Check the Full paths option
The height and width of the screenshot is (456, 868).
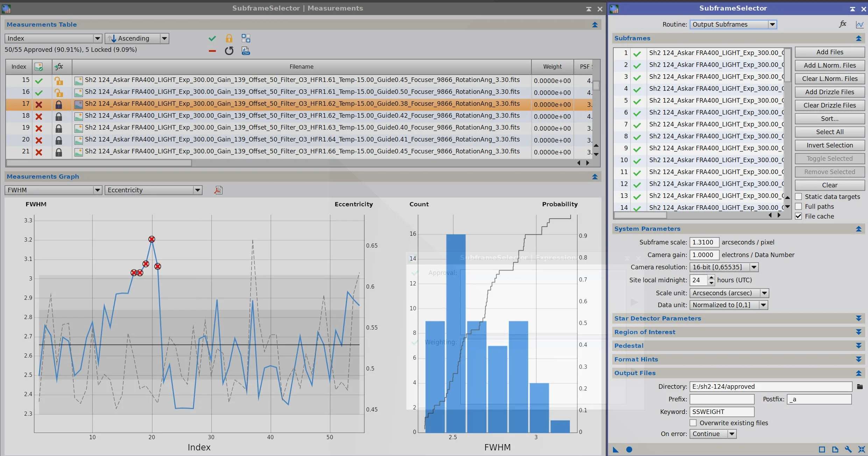pos(799,206)
